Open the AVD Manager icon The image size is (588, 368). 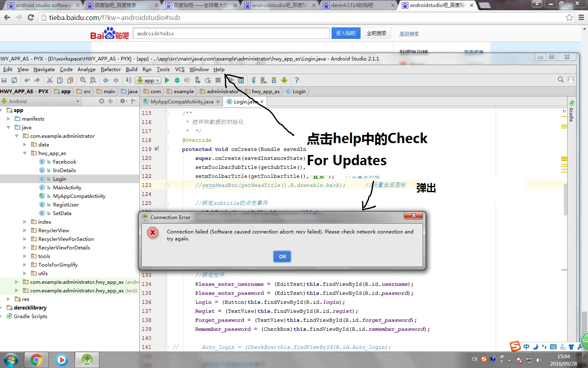pos(264,80)
